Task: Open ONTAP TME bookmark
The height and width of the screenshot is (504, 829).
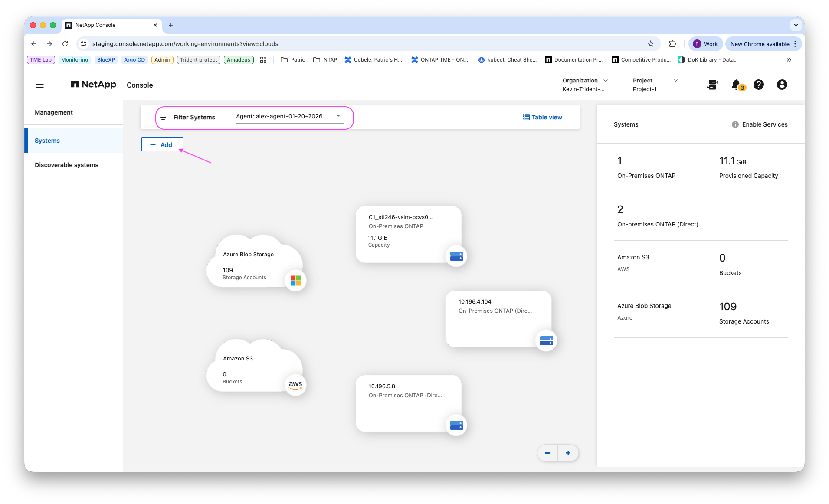Action: pyautogui.click(x=439, y=60)
